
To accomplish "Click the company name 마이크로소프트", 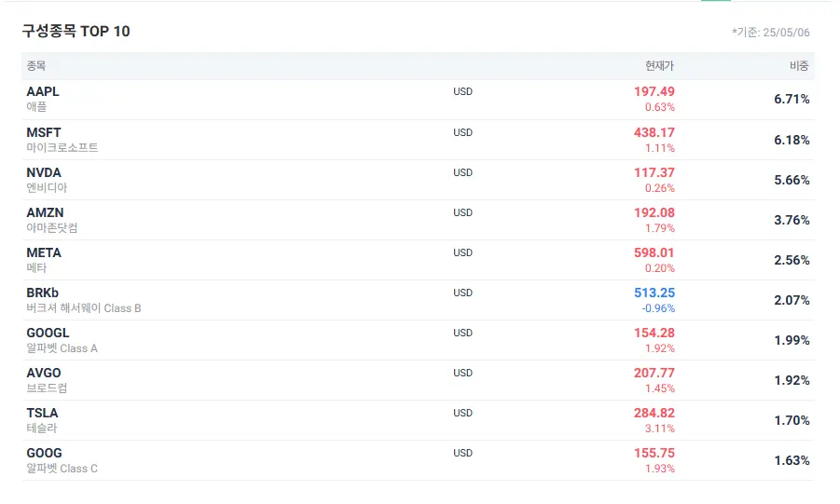I will pyautogui.click(x=62, y=147).
